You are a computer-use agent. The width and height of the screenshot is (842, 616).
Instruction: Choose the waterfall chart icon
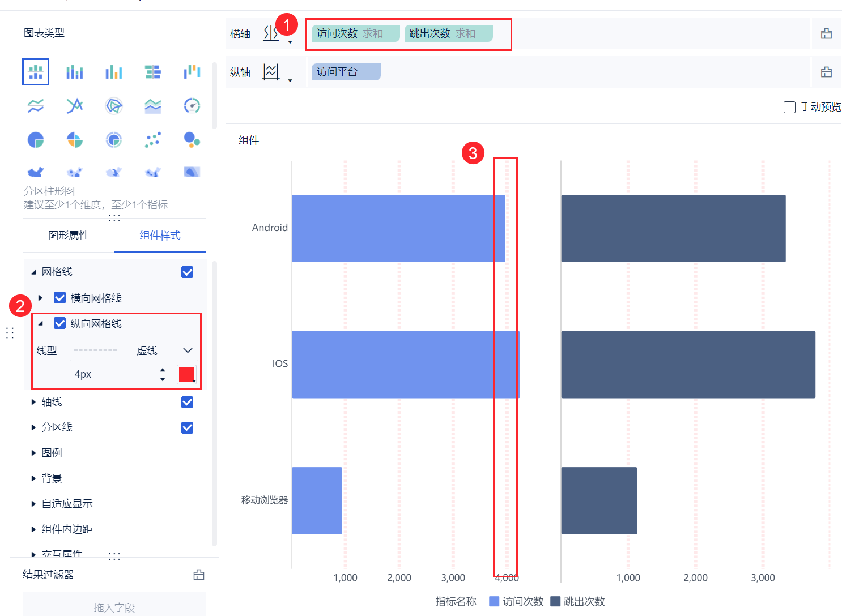[x=192, y=72]
